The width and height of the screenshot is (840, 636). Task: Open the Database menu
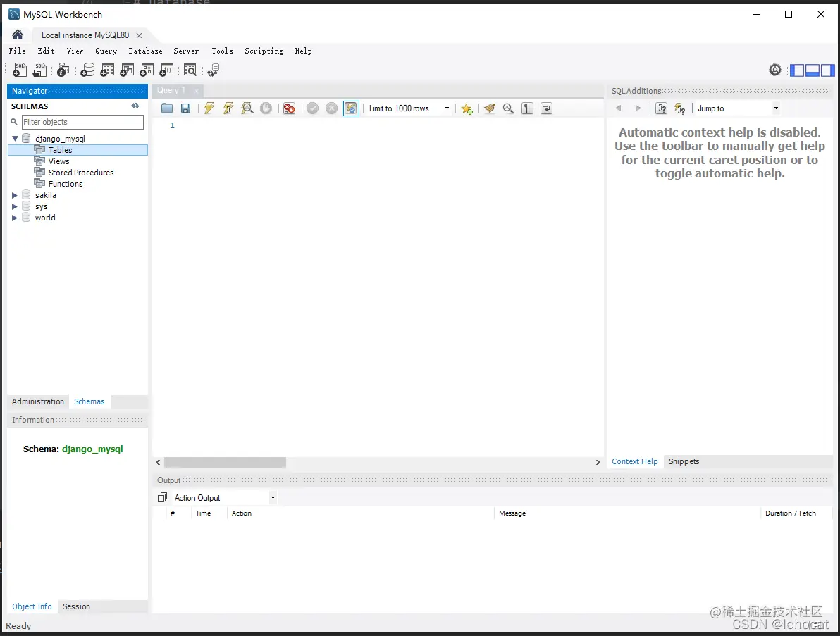tap(145, 51)
